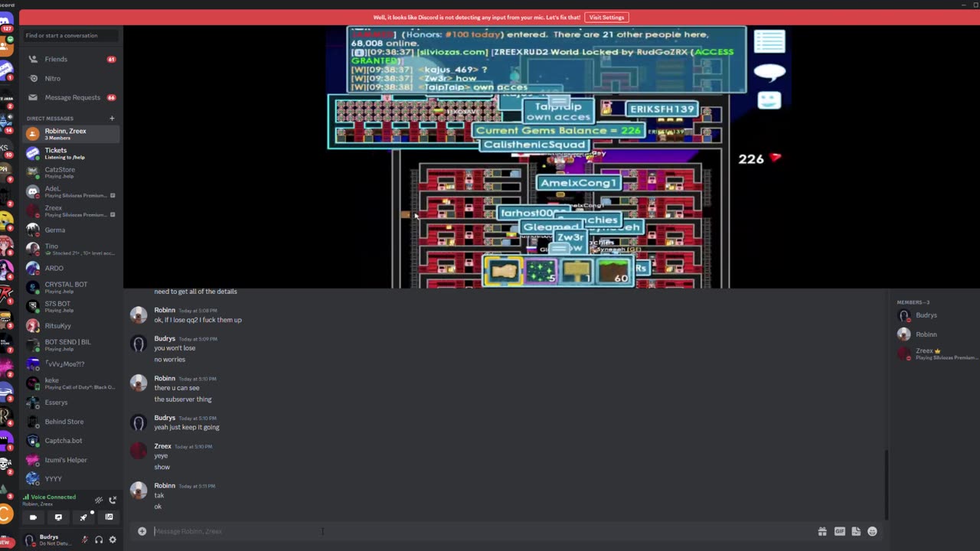Click Budrys in the members list
This screenshot has height=551, width=980.
(936, 315)
